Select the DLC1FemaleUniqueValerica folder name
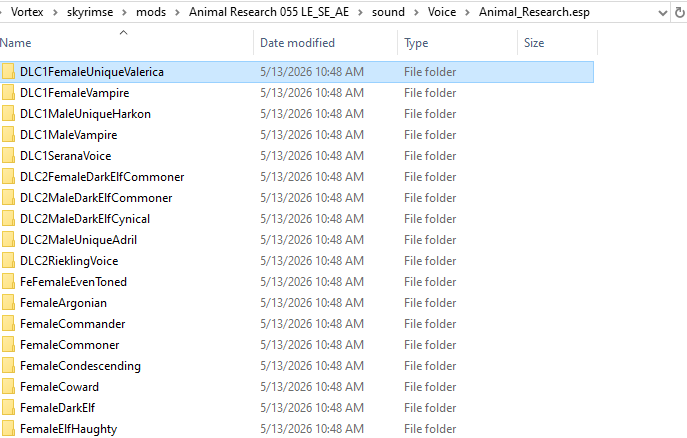Screen dimensions: 687x438 [x=92, y=72]
